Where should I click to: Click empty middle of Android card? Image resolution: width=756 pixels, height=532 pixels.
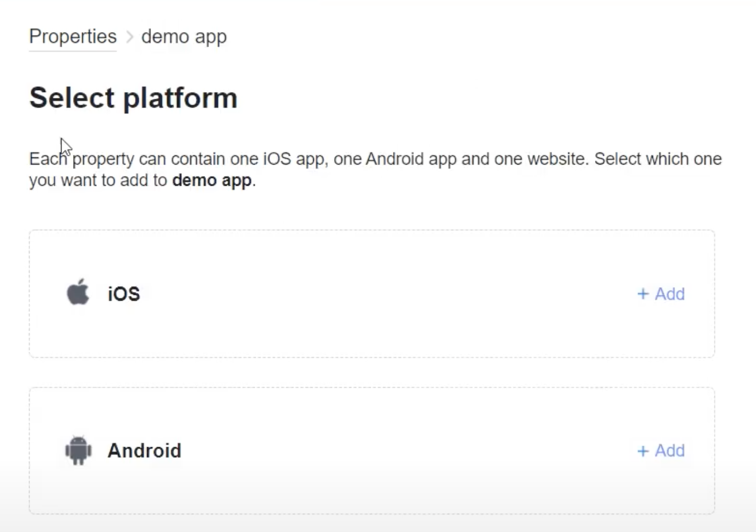coord(372,451)
